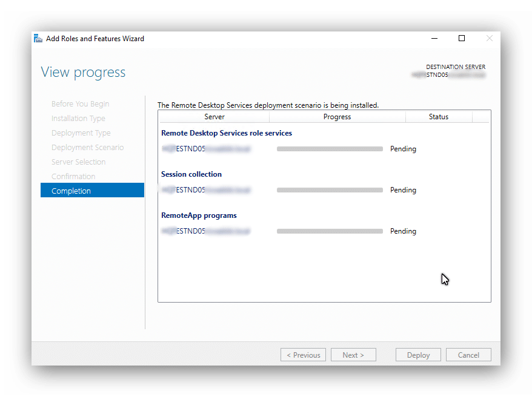Screen dimensions: 532x397
Task: Click Pending status for Remote Desktop Services role services
Action: [403, 149]
